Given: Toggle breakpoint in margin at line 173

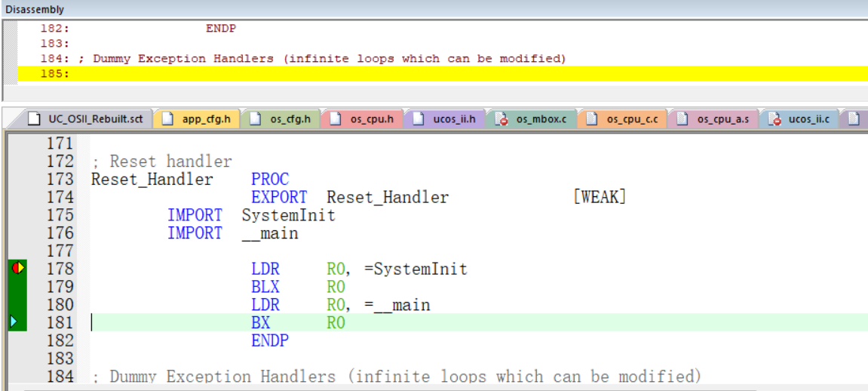Looking at the screenshot, I should coord(17,179).
